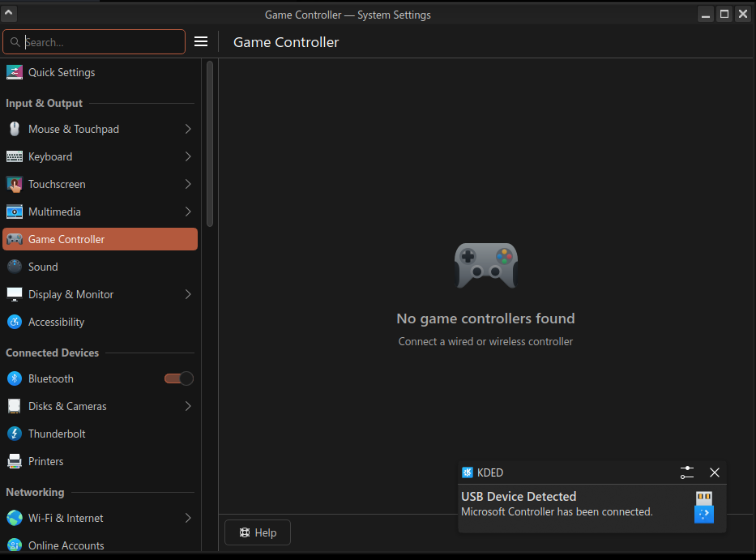
Task: Expand the Touchscreen chevron arrow
Action: pos(188,184)
